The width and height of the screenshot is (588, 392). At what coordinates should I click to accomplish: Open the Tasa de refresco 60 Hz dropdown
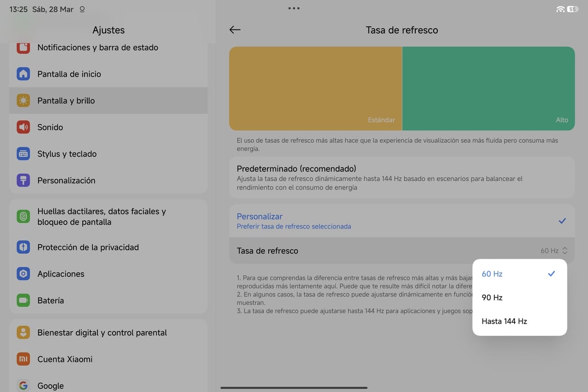(x=554, y=251)
